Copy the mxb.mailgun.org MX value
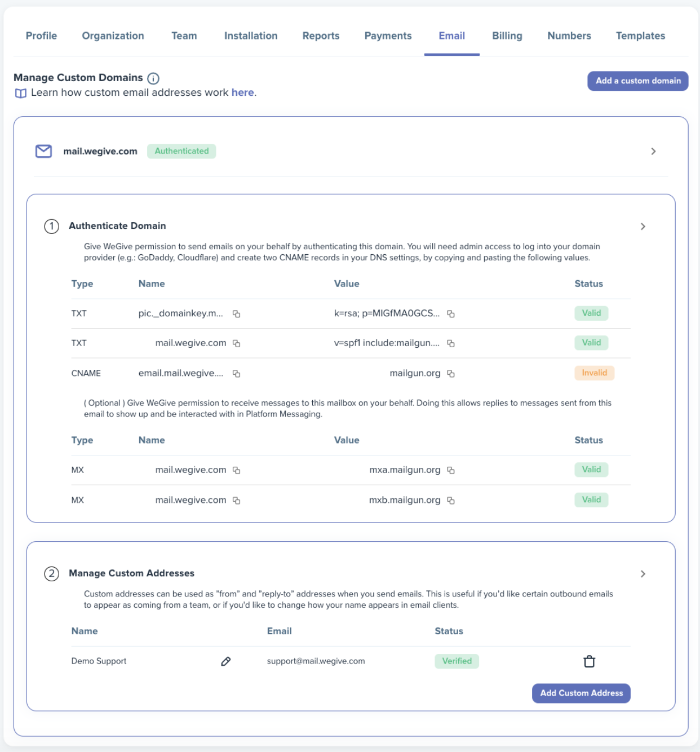 tap(451, 501)
